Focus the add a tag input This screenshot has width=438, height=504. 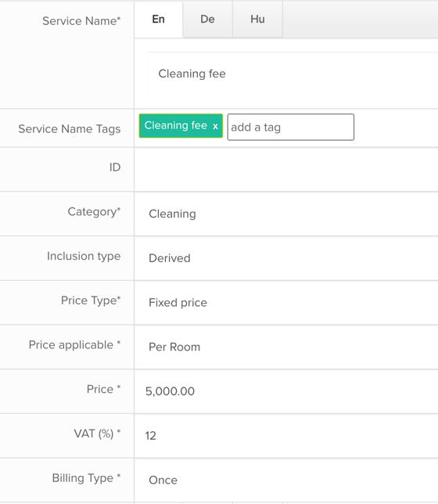coord(290,127)
